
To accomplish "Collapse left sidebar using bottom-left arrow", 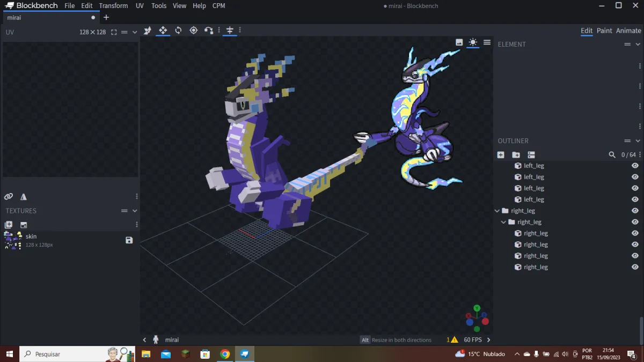I will 144,340.
